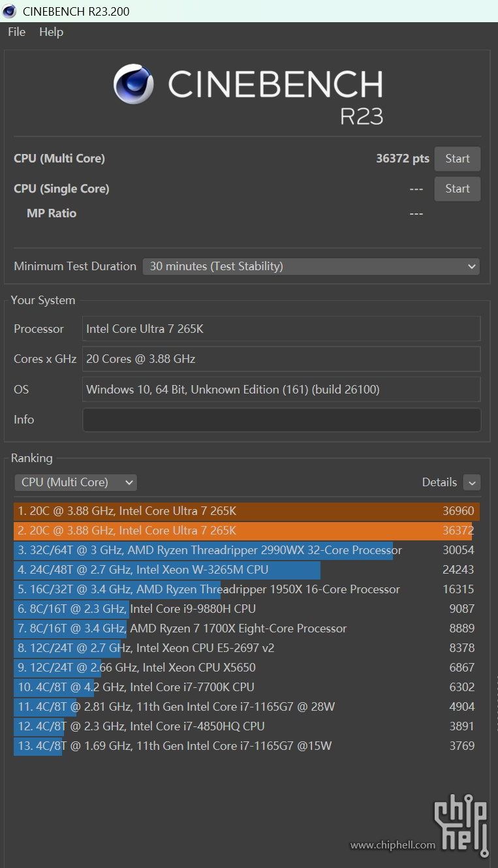498x868 pixels.
Task: Select the Xeon E5-2697 v2 ranking row
Action: click(247, 648)
